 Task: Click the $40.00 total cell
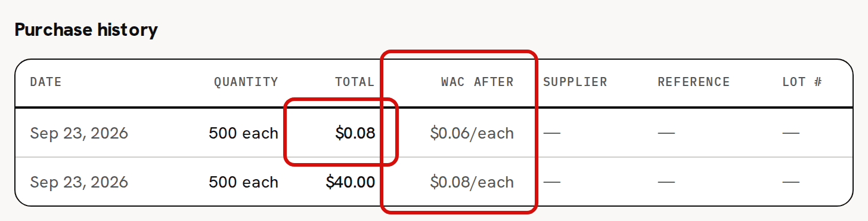tap(351, 182)
